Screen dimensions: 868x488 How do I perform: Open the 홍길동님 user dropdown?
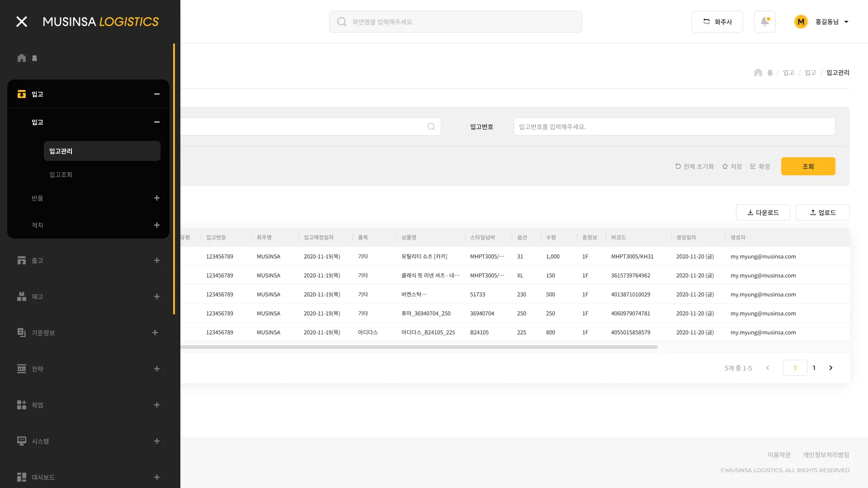tap(832, 22)
